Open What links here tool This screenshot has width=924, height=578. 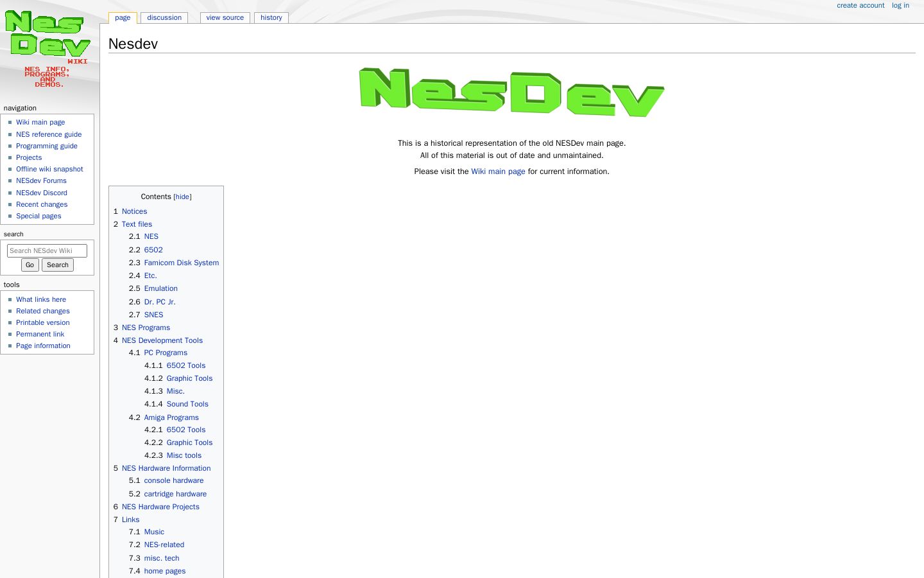[41, 299]
